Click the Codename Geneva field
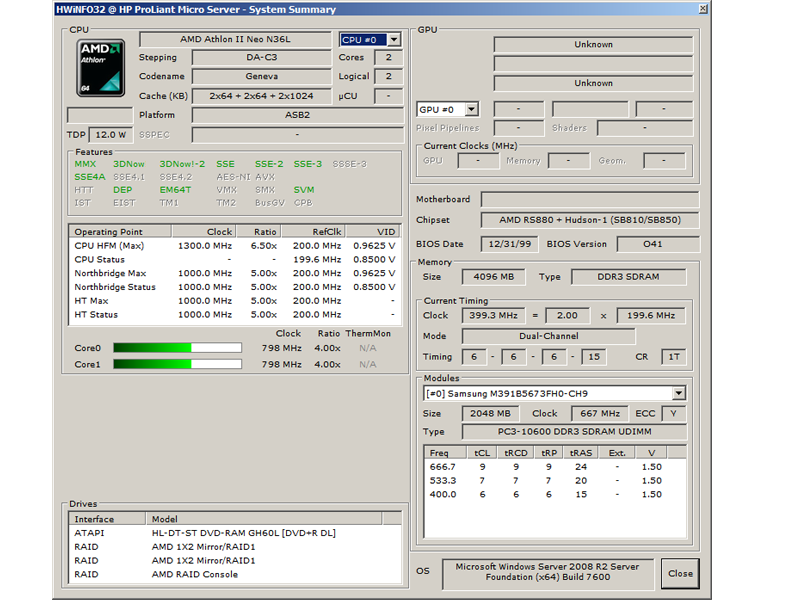Image resolution: width=800 pixels, height=600 pixels. coord(262,77)
